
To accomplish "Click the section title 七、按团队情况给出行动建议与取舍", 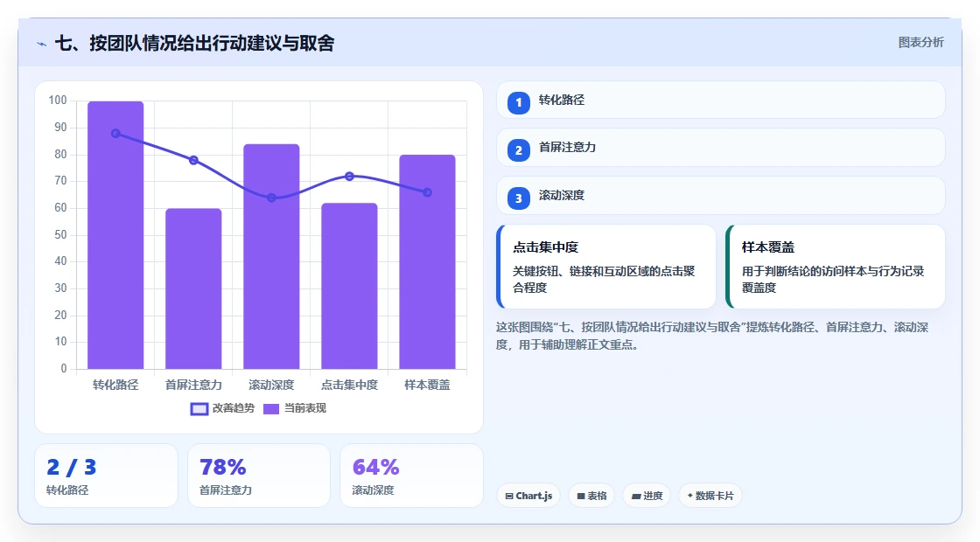I will (x=194, y=43).
